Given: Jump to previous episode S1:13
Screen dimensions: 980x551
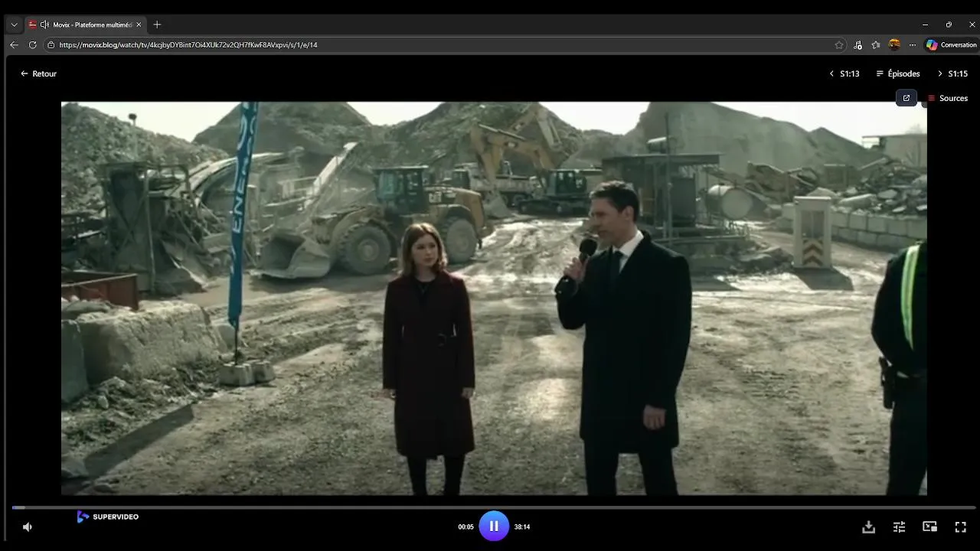Looking at the screenshot, I should (844, 73).
